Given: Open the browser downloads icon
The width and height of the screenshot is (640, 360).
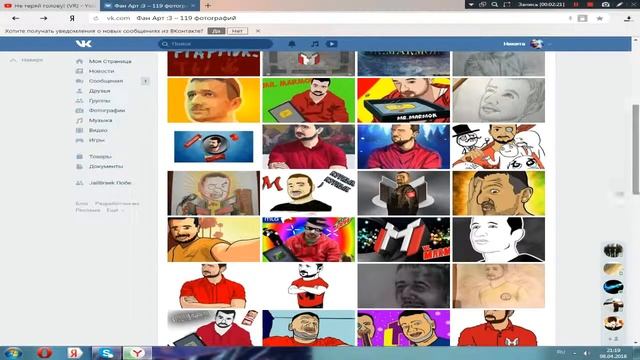Looking at the screenshot, I should point(628,18).
